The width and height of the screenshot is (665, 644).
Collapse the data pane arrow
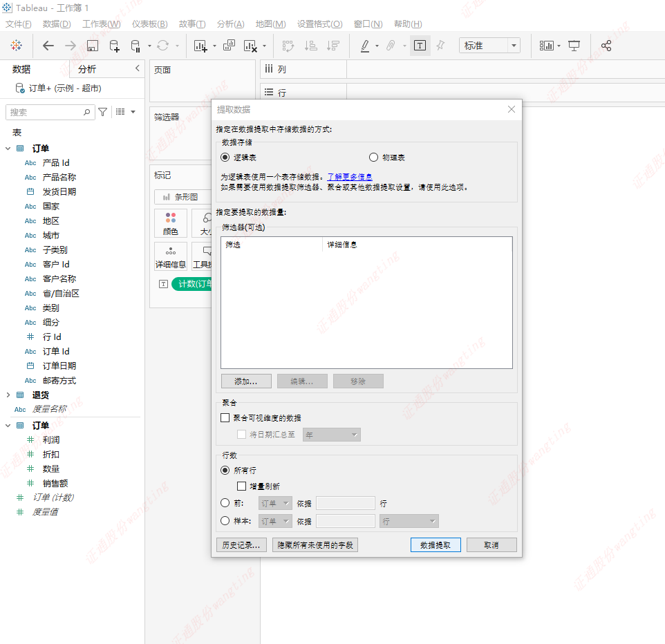coord(138,68)
